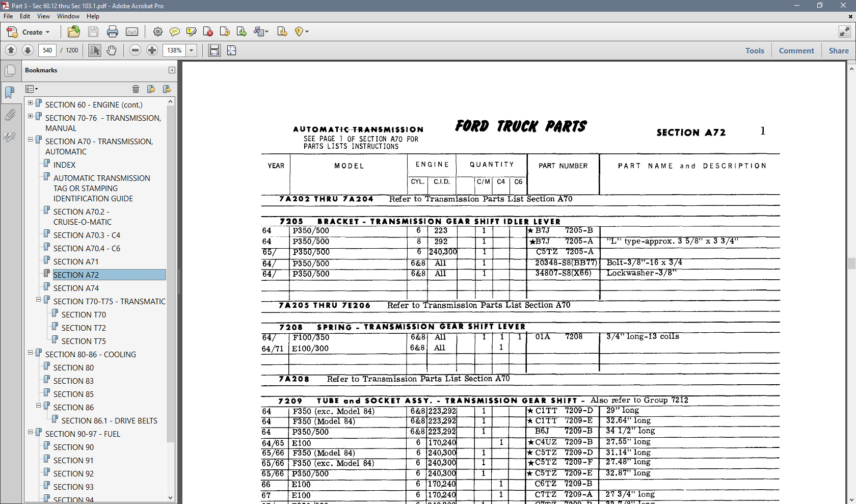The height and width of the screenshot is (504, 856).
Task: Click the zoom level field showing 138%
Action: tap(175, 50)
